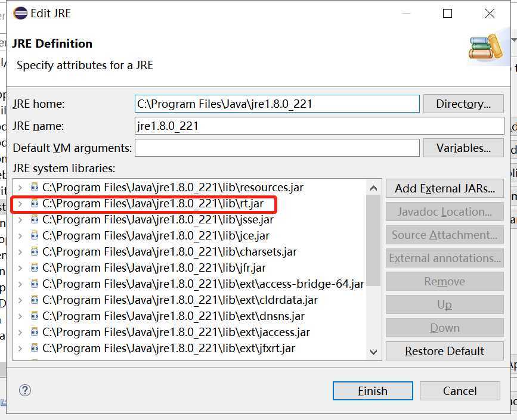This screenshot has height=420, width=517.
Task: Click the library list scrollbar thumb
Action: (373, 241)
